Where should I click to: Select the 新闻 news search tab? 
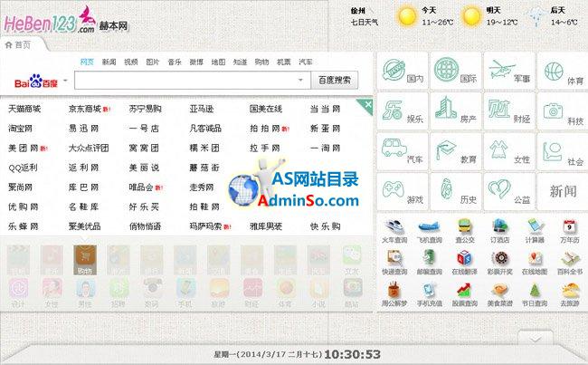coord(109,62)
